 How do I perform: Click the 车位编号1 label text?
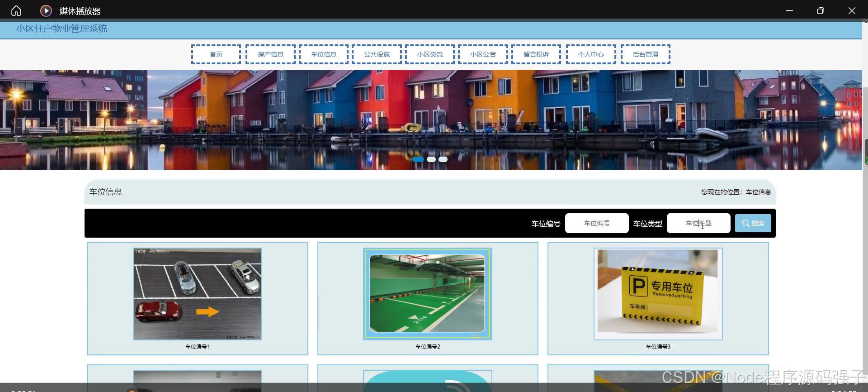[198, 347]
